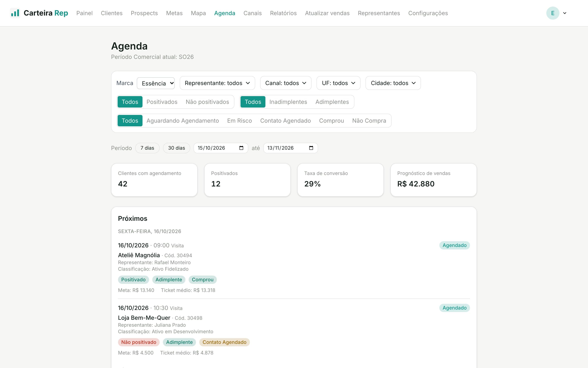Open the Loja Bem-Me-Quer client entry
588x368 pixels.
tap(144, 318)
